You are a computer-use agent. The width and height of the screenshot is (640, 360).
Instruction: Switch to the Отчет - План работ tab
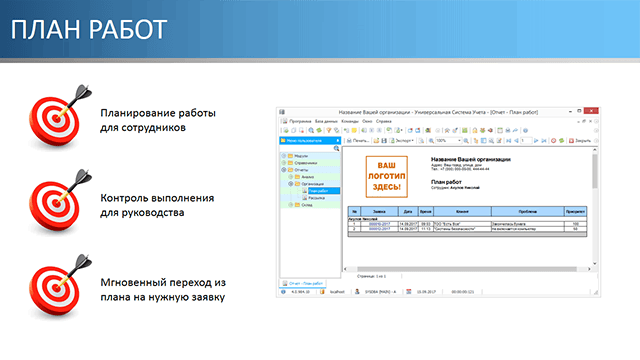pyautogui.click(x=303, y=283)
